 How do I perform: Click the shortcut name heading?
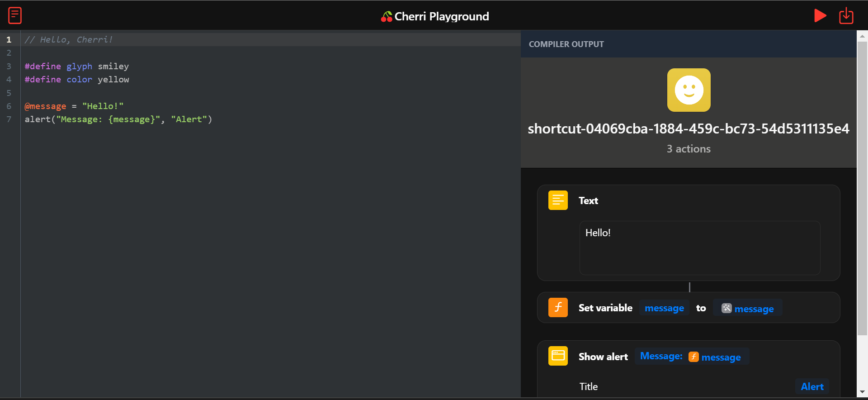689,129
